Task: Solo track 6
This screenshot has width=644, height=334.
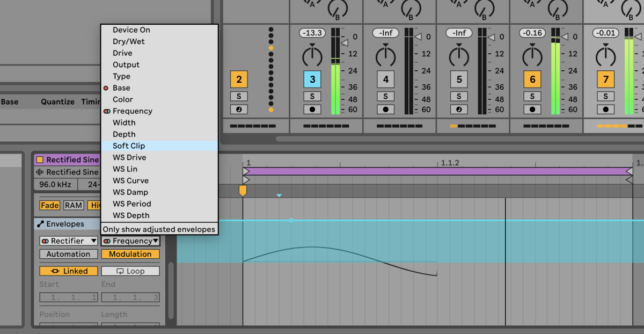Action: (532, 96)
